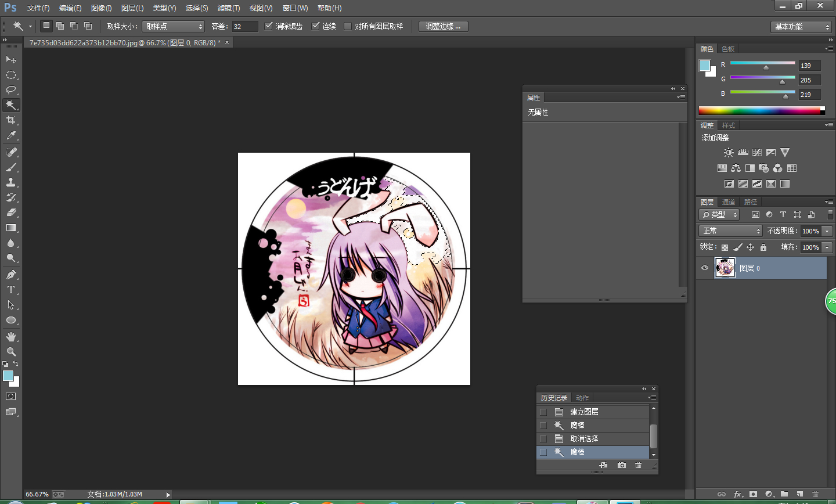Open the 不透明度 slider arrow
The image size is (836, 504).
tap(827, 231)
